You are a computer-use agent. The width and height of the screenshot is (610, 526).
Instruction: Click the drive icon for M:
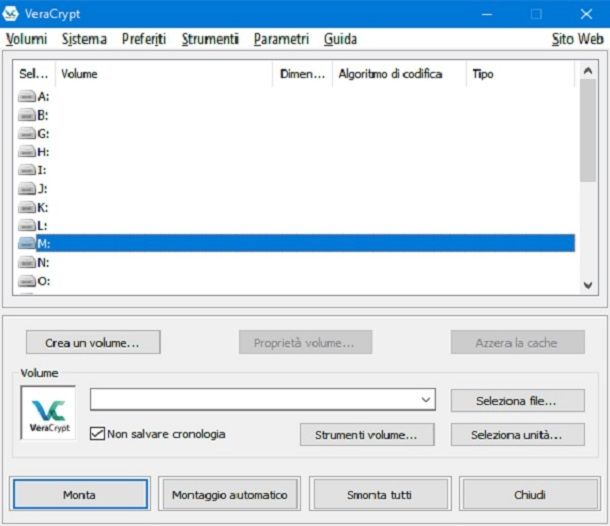(27, 244)
